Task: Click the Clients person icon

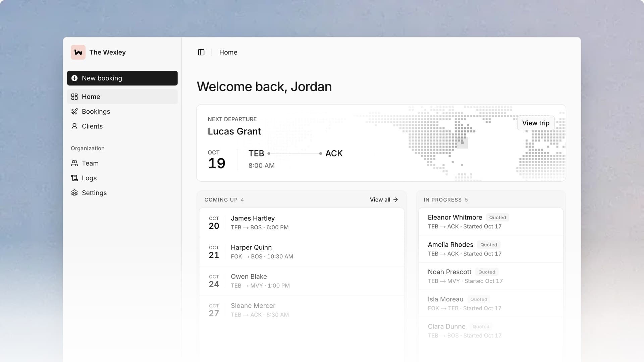Action: [74, 126]
